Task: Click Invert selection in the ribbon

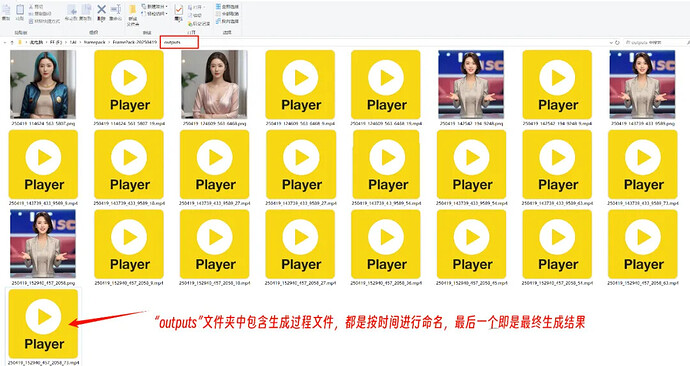Action: point(228,21)
